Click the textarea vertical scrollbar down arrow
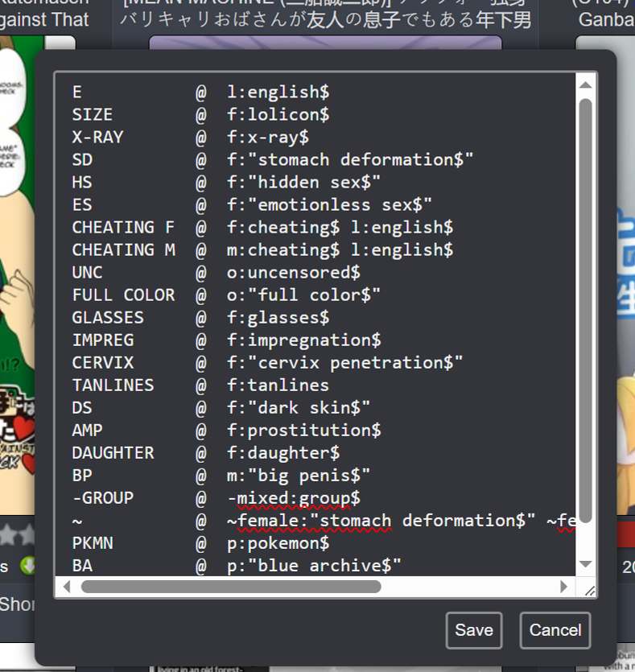This screenshot has width=635, height=672. [585, 564]
